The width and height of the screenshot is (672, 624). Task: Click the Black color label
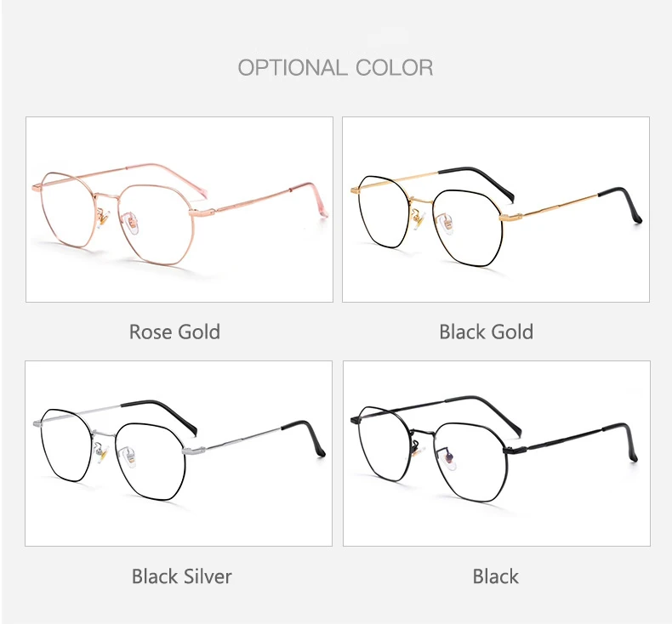pos(496,576)
